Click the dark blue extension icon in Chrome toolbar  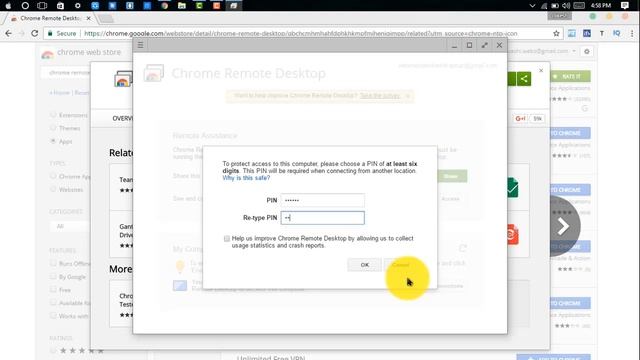point(587,33)
